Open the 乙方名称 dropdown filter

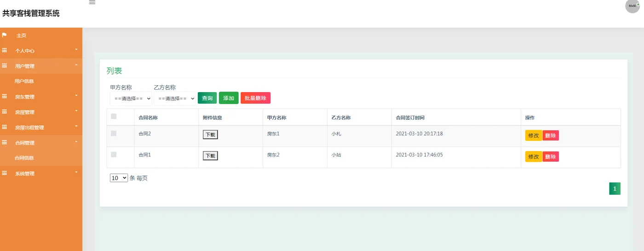pyautogui.click(x=175, y=98)
